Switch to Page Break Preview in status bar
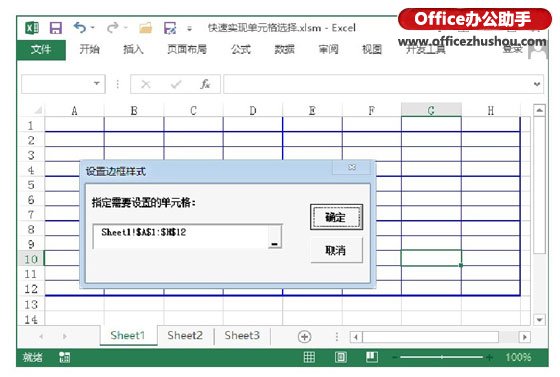This screenshot has width=560, height=377. click(x=372, y=357)
